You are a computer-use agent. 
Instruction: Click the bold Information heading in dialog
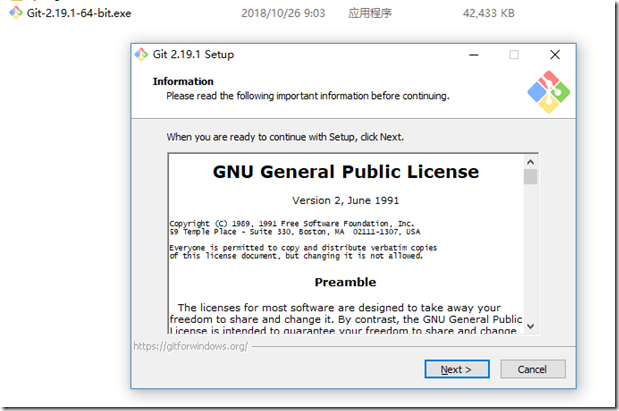tap(183, 81)
